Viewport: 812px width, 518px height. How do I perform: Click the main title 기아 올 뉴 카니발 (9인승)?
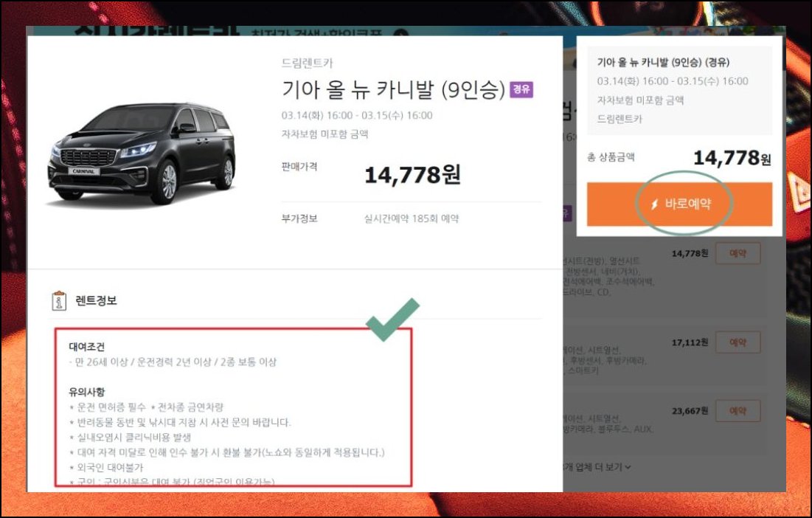click(x=393, y=89)
